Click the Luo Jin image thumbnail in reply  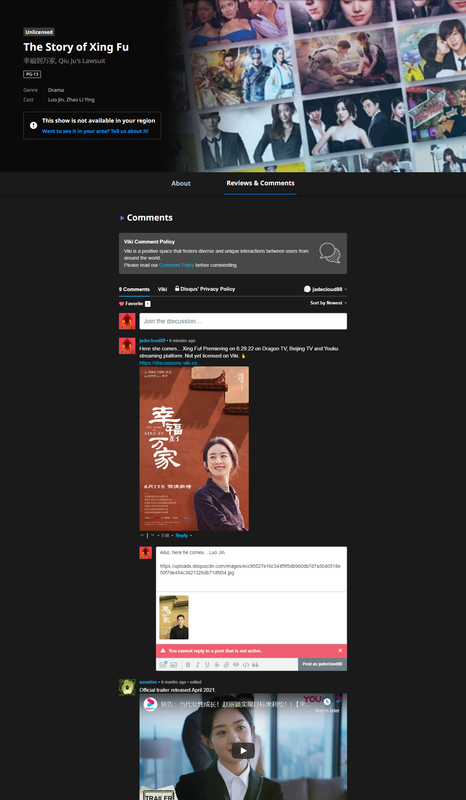(174, 617)
